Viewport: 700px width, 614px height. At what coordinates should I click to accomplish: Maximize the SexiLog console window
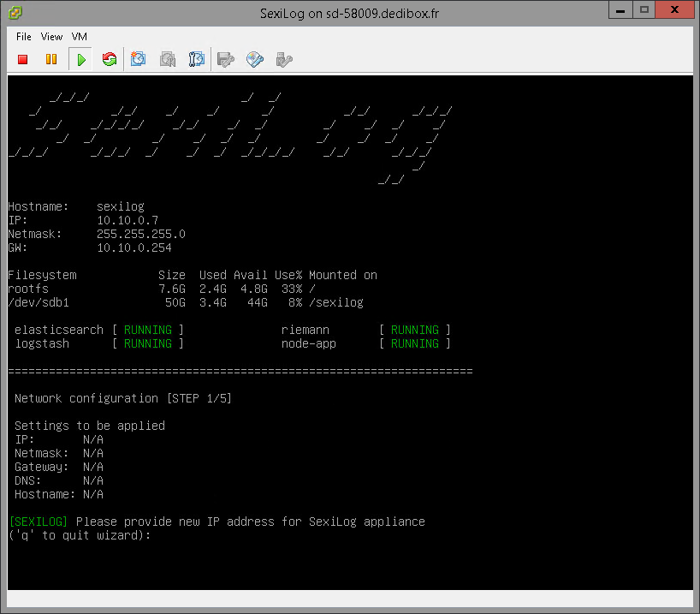coord(644,9)
